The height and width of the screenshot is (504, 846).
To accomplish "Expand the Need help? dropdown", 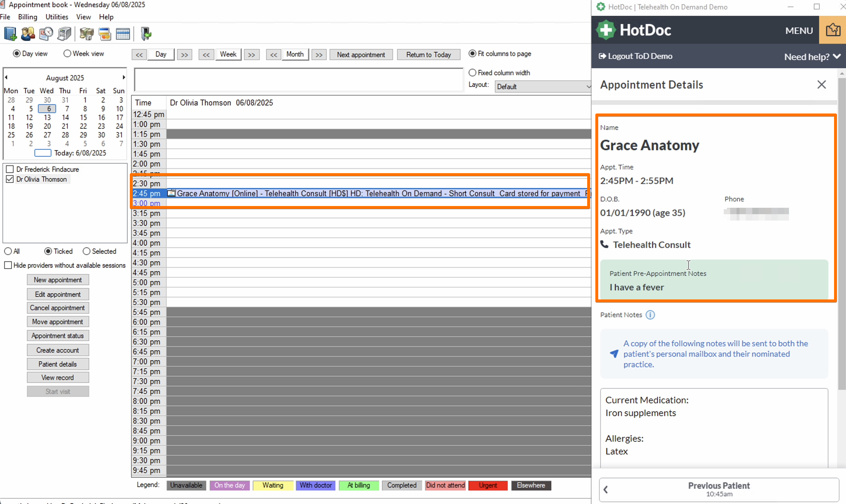I will [x=812, y=56].
